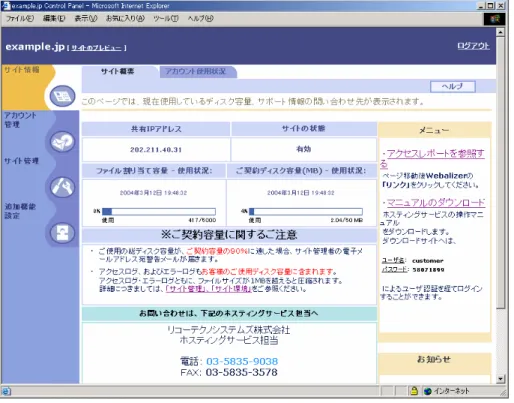The height and width of the screenshot is (403, 514).
Task: Open the サイト情報 sidebar icon
Action: point(62,96)
